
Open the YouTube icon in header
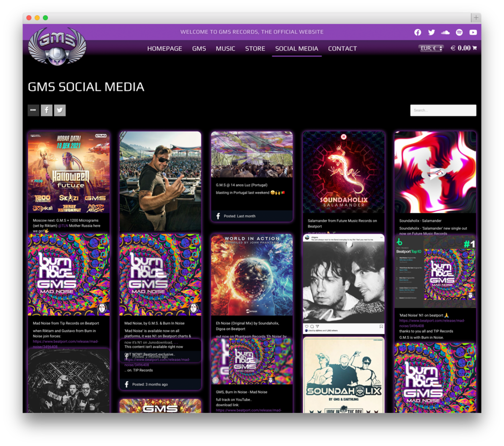473,32
